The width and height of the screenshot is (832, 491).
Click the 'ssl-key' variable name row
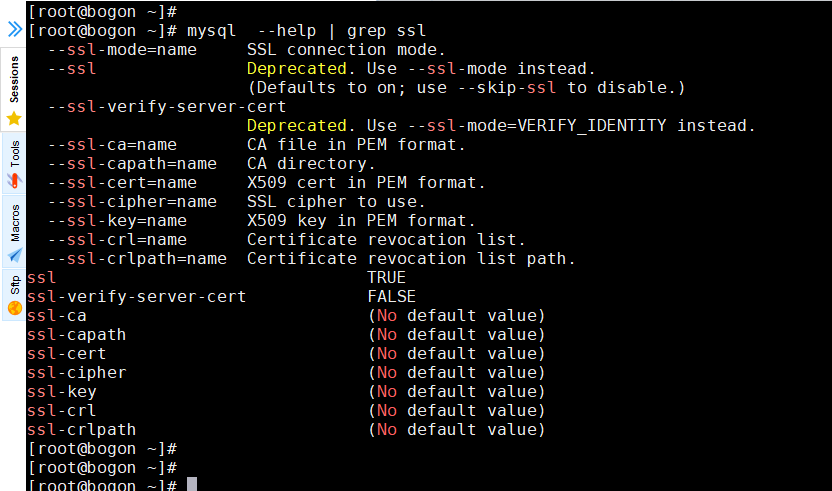pos(62,392)
